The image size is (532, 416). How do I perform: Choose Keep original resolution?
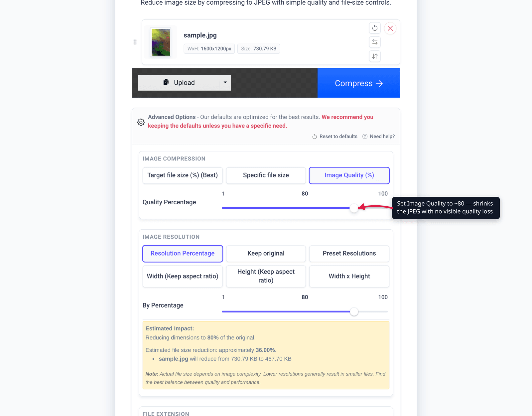(x=266, y=254)
